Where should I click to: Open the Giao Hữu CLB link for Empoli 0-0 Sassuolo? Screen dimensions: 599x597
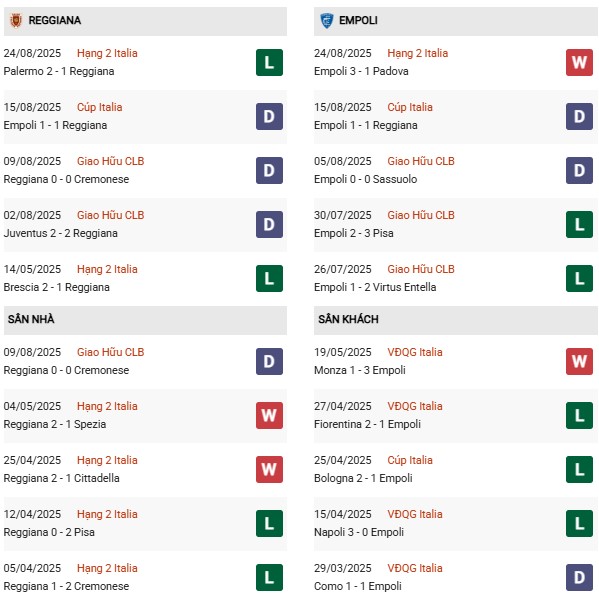click(421, 161)
